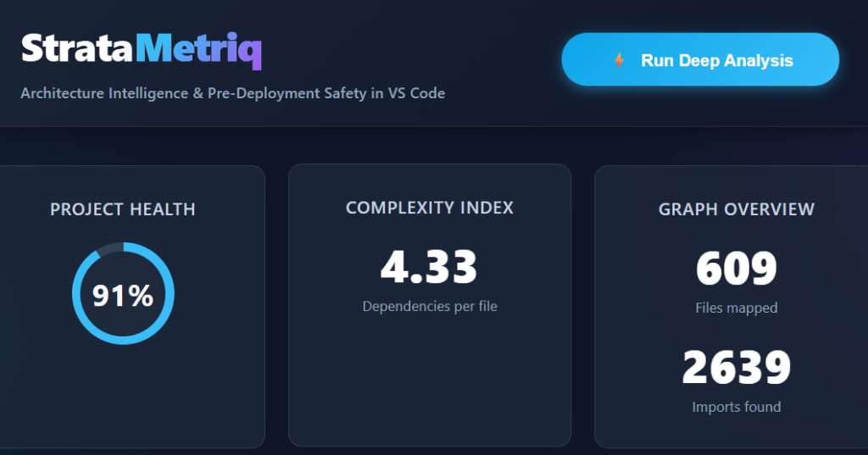
Task: Click the 2639 imports count
Action: click(x=737, y=367)
